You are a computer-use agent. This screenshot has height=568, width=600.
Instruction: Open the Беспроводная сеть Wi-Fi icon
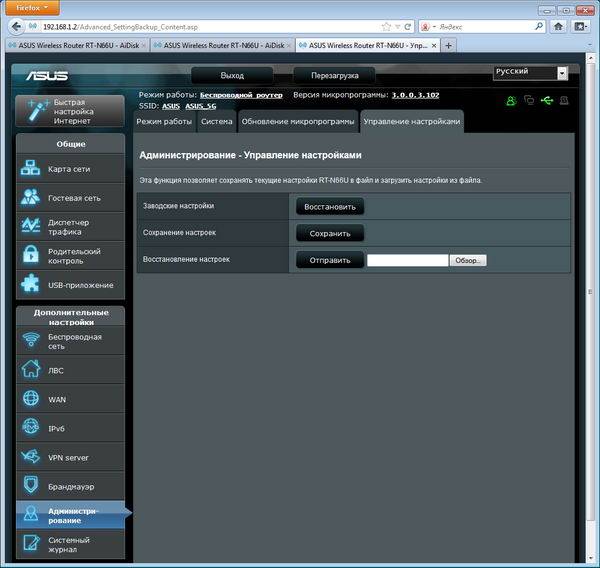point(30,341)
